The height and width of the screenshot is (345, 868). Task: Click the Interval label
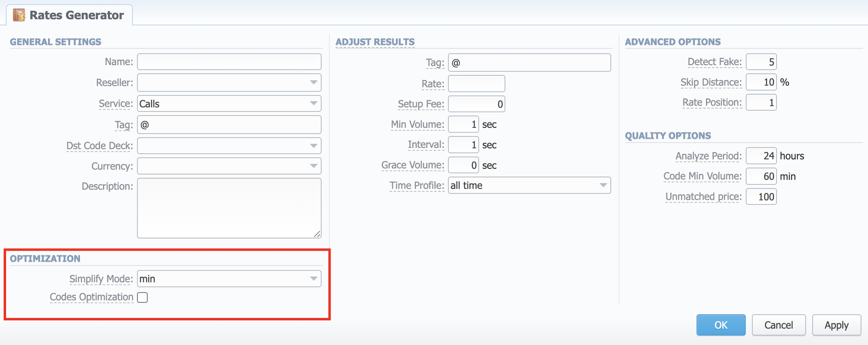[426, 145]
